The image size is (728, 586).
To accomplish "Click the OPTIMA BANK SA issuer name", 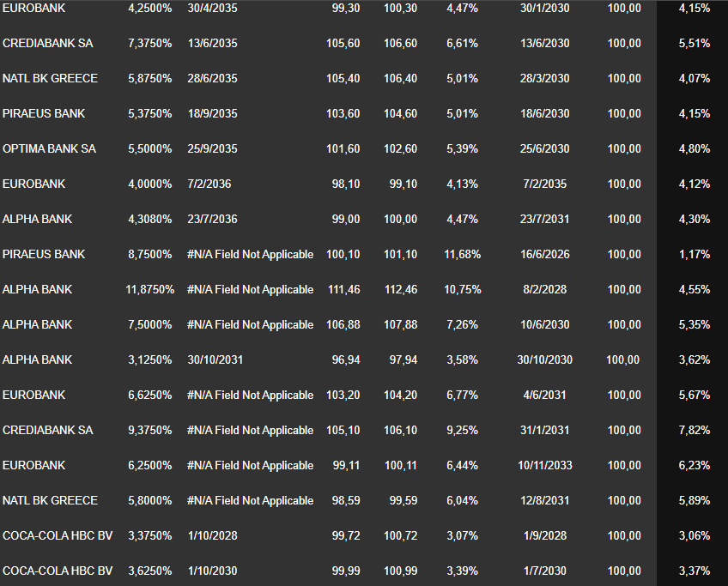I will click(x=49, y=149).
